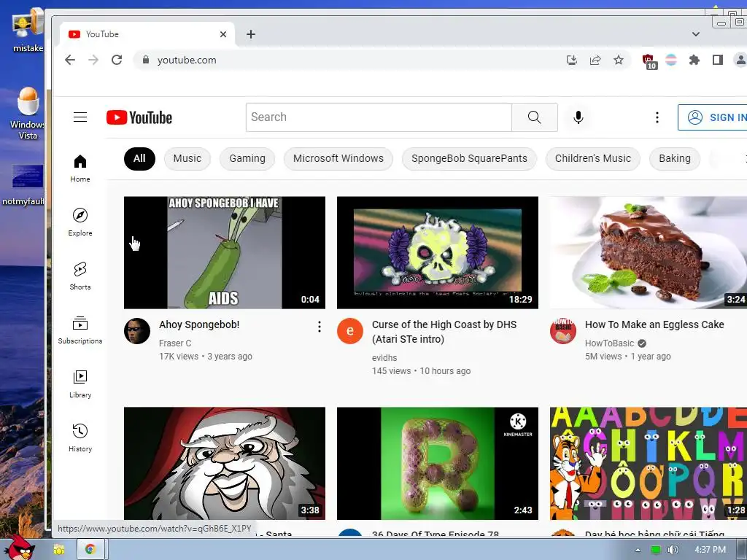
Task: Open the colorful alphabet video thumbnail
Action: (649, 463)
